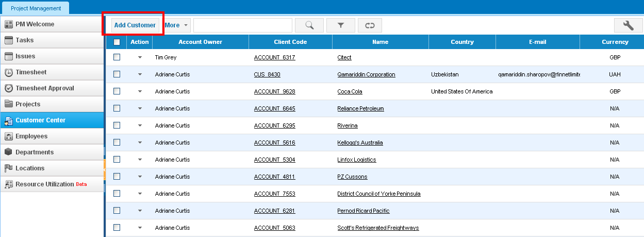Click the Timesheet Approval checkmark icon
644x237 pixels.
coord(8,88)
